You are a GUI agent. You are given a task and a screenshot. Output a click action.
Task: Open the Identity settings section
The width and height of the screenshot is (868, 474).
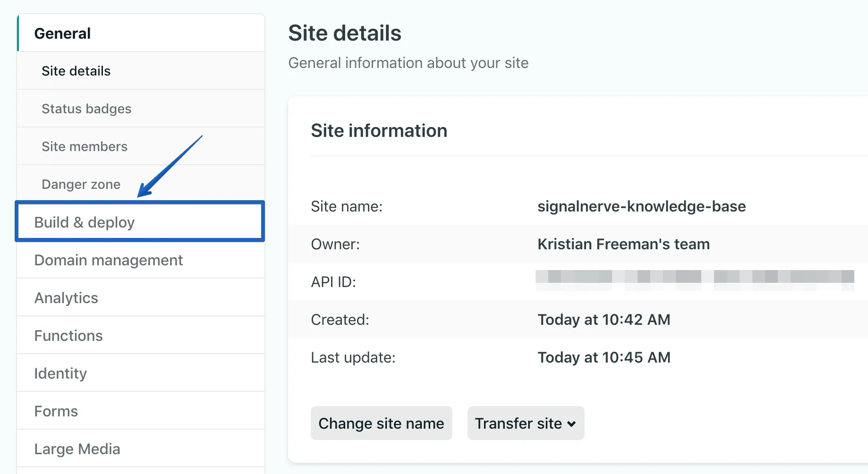(x=60, y=373)
